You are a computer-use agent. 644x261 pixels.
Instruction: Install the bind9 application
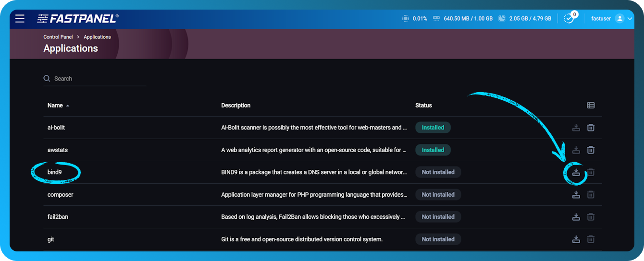(576, 172)
